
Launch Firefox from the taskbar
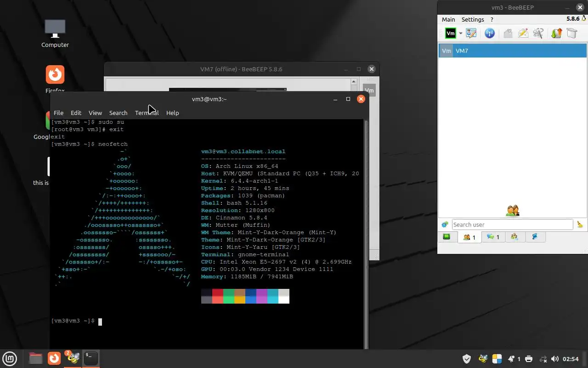click(x=54, y=358)
